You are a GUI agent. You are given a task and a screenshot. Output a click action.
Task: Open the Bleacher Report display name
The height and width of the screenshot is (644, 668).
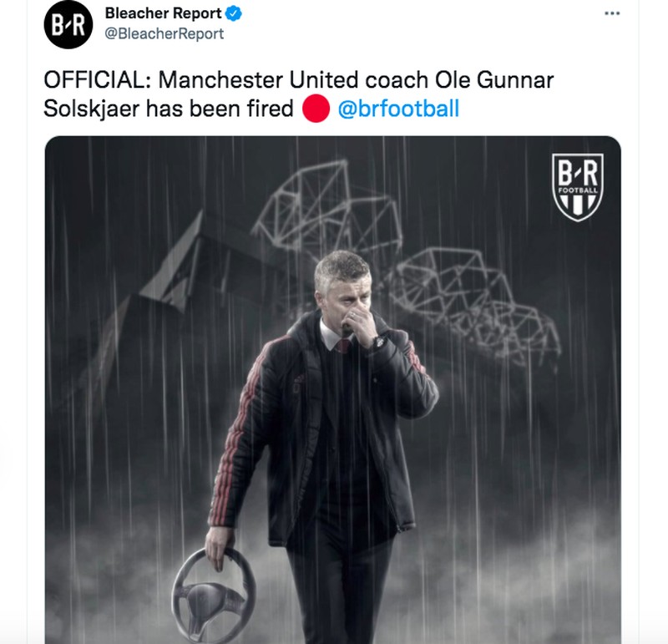click(164, 14)
